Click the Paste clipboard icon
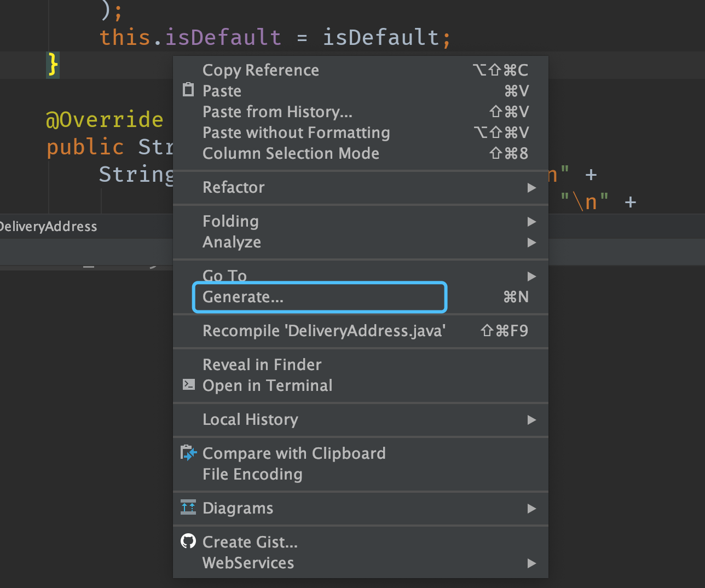This screenshot has height=588, width=705. tap(188, 90)
